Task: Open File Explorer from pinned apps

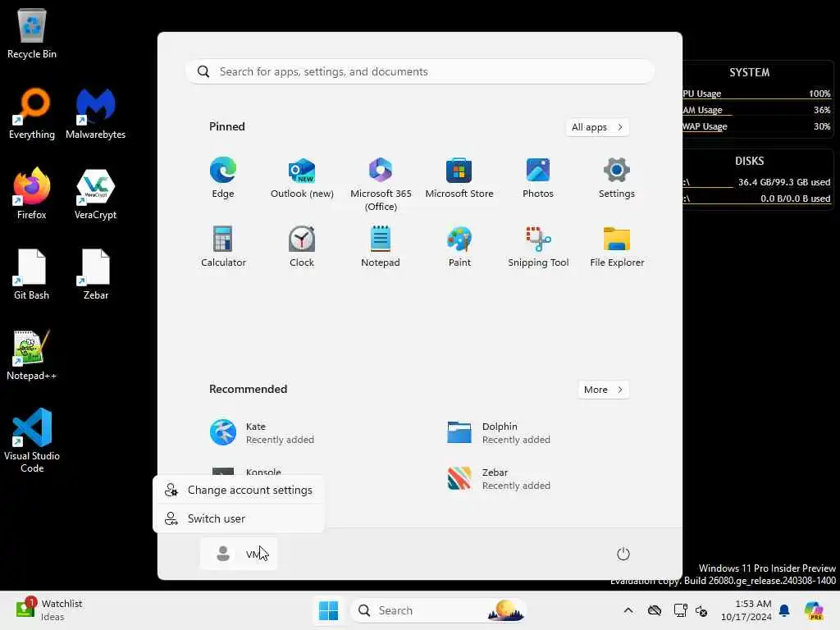Action: (617, 246)
